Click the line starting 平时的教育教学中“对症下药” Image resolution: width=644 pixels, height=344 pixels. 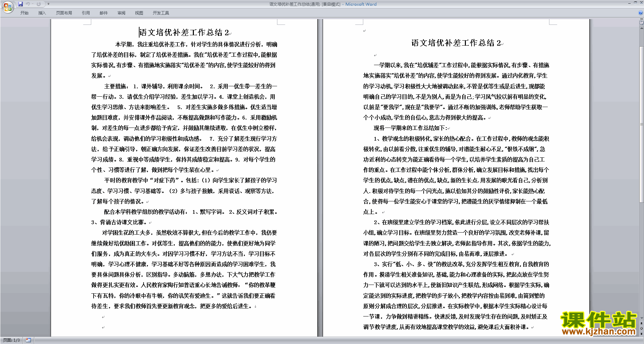click(191, 180)
